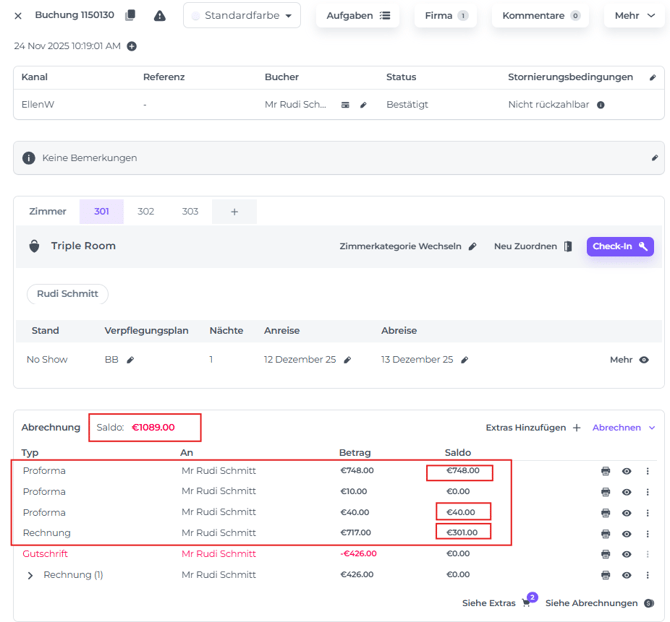Image resolution: width=670 pixels, height=622 pixels.
Task: Select the Rudi Schmitt guest chip
Action: pos(67,294)
